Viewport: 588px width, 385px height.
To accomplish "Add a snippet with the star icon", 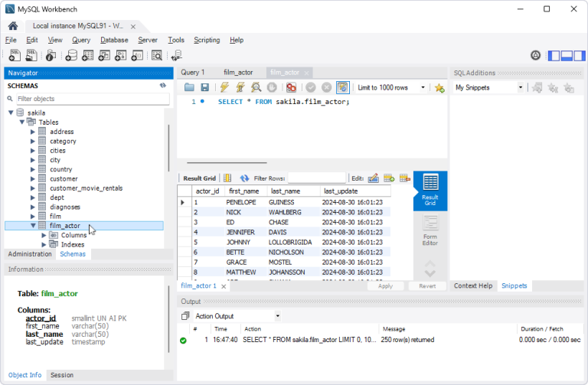I will [x=439, y=88].
